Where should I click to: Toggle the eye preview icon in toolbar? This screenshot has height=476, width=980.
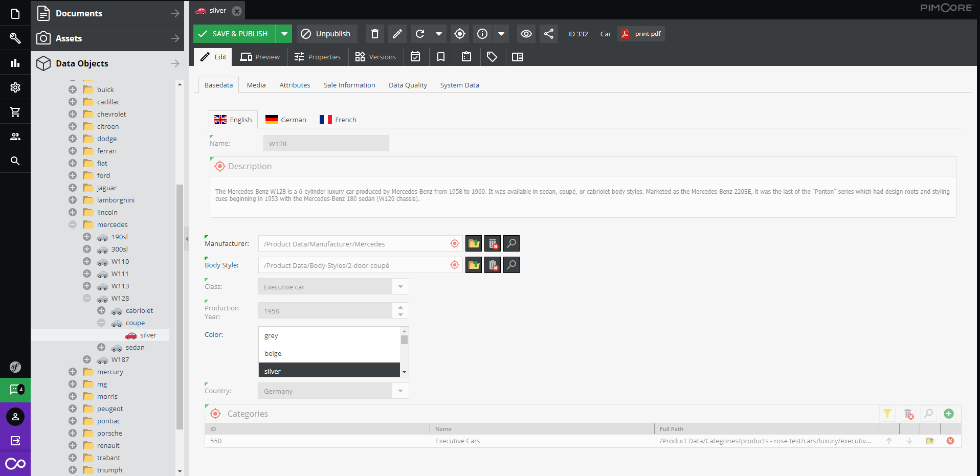[x=526, y=34]
